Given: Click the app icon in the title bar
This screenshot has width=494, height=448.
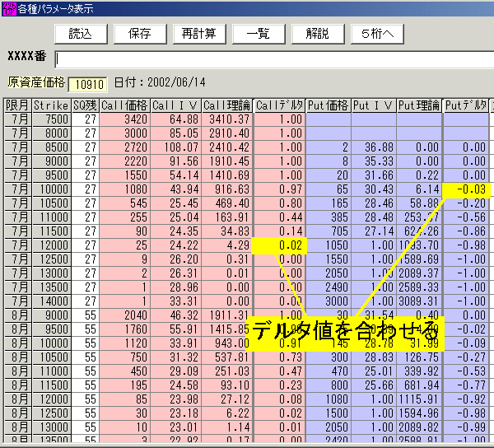Looking at the screenshot, I should [9, 9].
